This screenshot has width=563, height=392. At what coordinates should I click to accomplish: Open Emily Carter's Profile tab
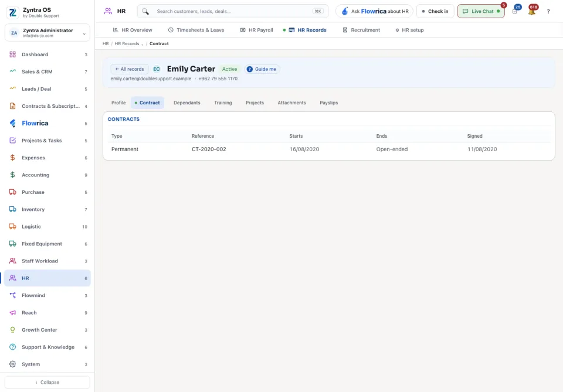click(118, 103)
